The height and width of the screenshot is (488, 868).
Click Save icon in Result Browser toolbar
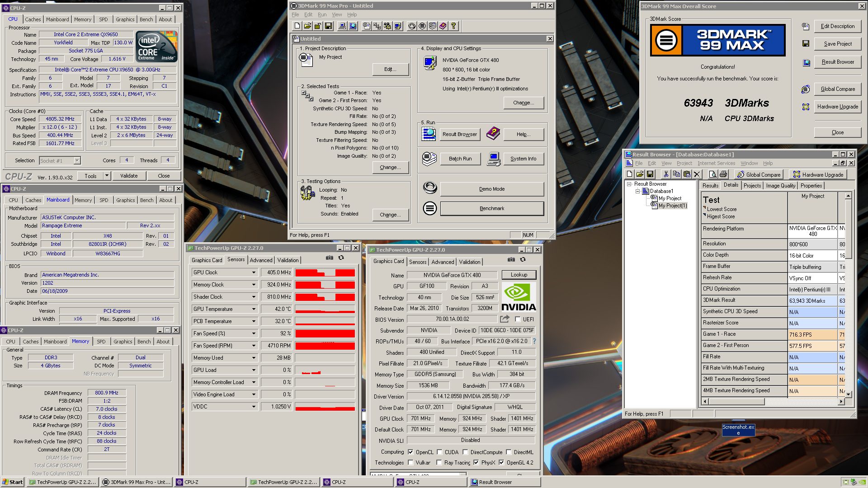click(650, 174)
